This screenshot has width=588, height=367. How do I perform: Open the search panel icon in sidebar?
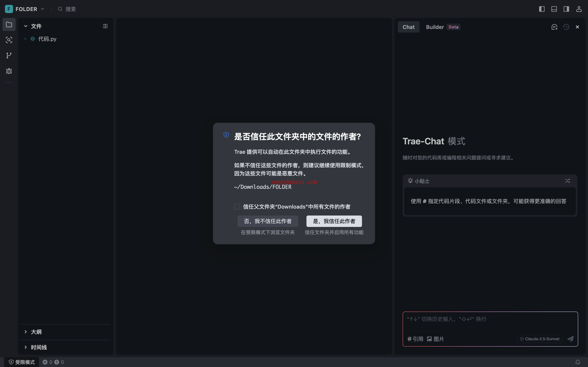9,40
